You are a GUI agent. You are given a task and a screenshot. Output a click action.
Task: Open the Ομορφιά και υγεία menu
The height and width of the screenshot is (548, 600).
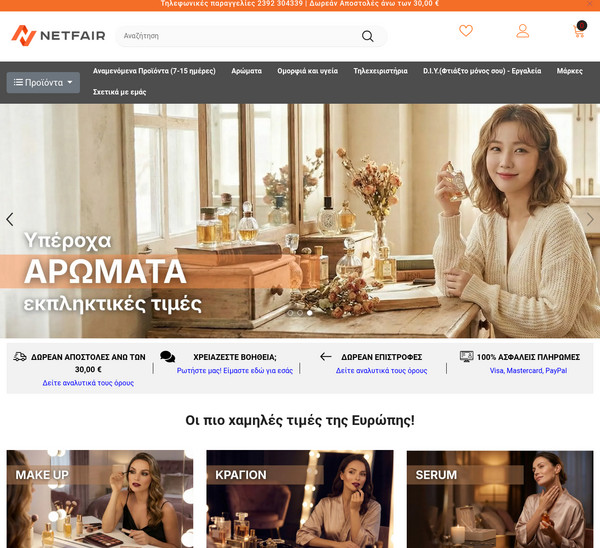(x=308, y=71)
